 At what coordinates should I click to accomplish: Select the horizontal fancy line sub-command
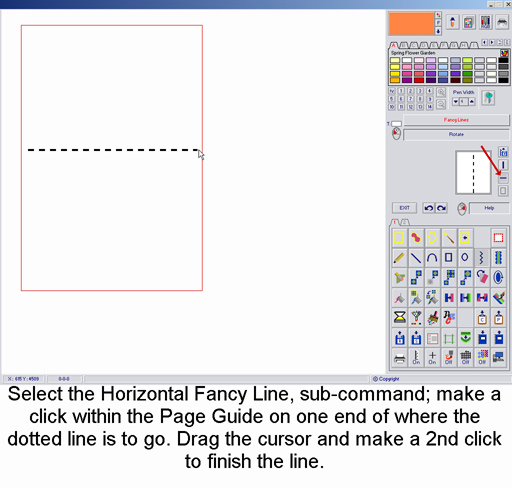coord(503,178)
